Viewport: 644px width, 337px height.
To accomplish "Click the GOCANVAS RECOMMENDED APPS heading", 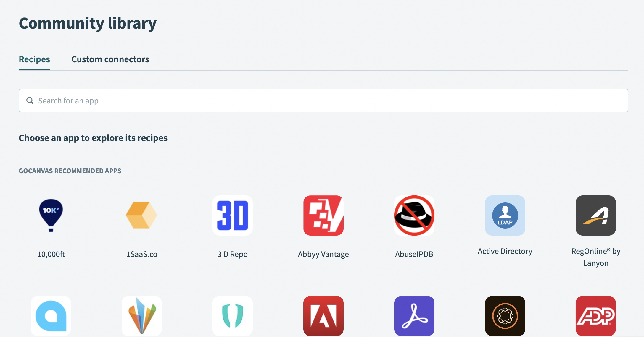I will [70, 171].
